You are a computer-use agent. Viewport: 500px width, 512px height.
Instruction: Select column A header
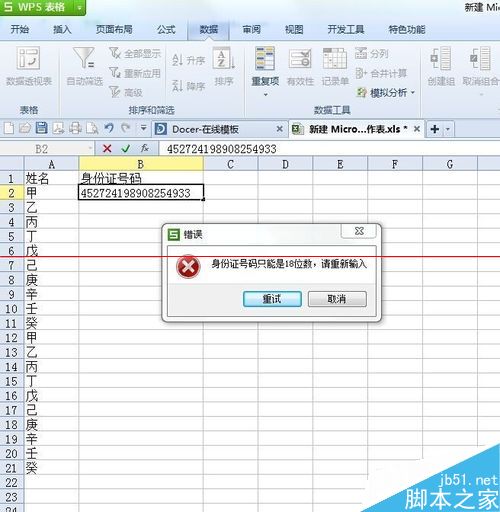pyautogui.click(x=51, y=164)
